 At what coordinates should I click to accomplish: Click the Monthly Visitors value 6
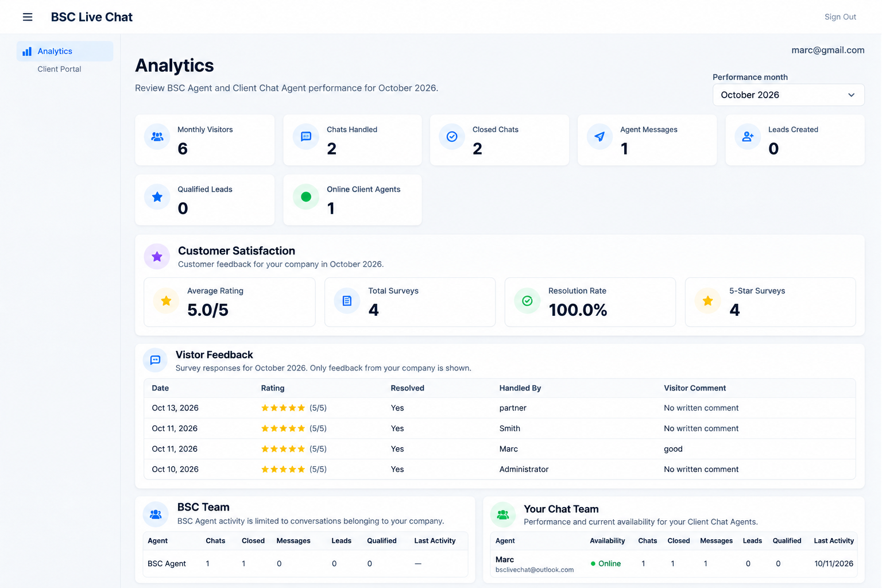click(x=183, y=149)
